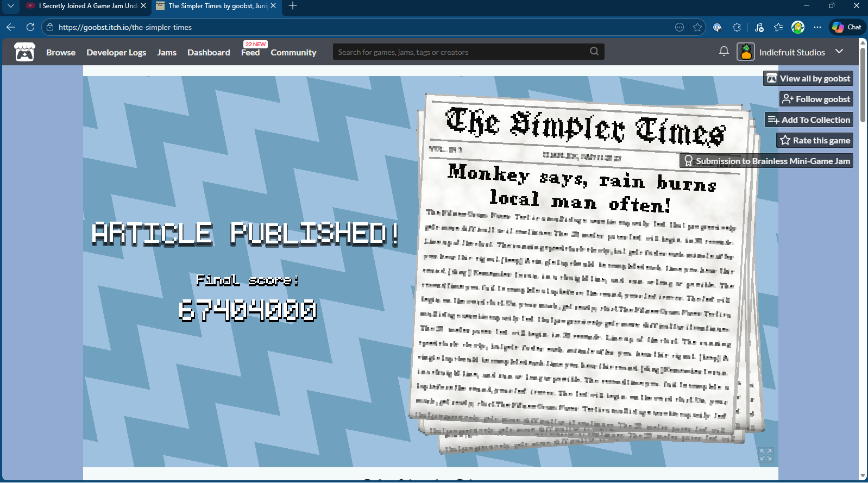This screenshot has width=868, height=483.
Task: Click the 'ARTICLE PUBLISHED!' text
Action: click(x=246, y=234)
